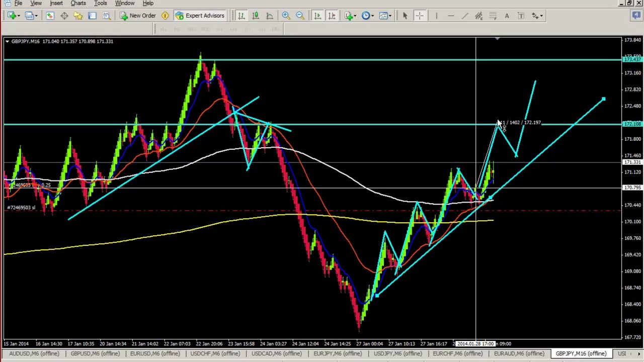Open the Charts menu
This screenshot has height=362, width=644.
78,3
